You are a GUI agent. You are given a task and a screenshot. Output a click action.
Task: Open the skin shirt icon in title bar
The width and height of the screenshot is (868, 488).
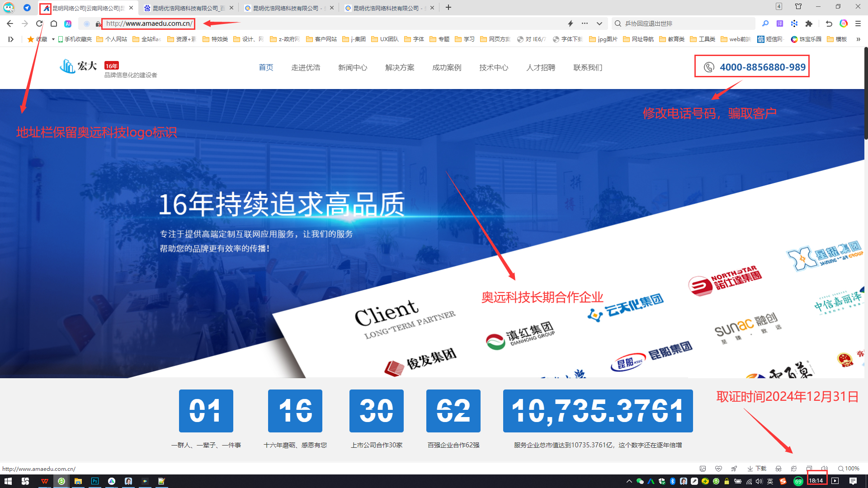coord(798,7)
